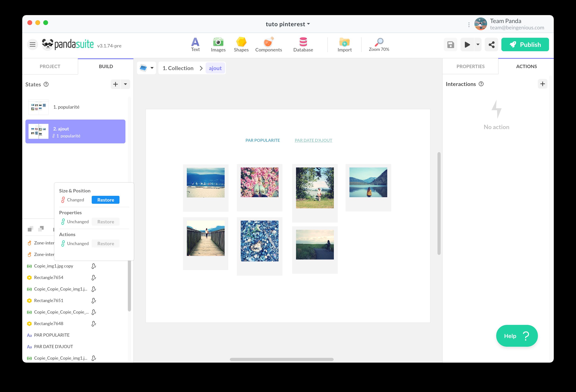Viewport: 576px width, 392px height.
Task: Toggle broken link icon on Rectangle7654
Action: [x=94, y=277]
